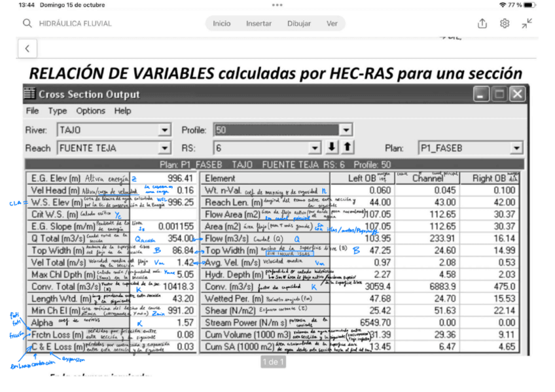Click the Vel Head (m) row label
Image resolution: width=555 pixels, height=392 pixels.
(55, 190)
